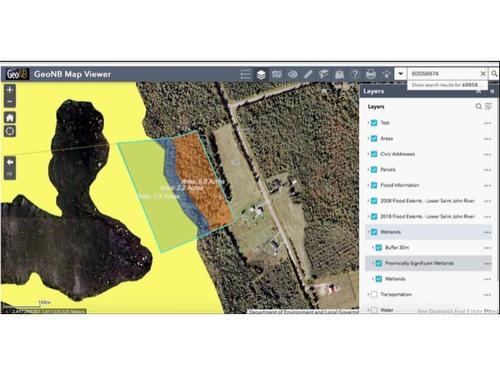
Task: Uncheck the 2008 Flood Extents layer
Action: [374, 201]
